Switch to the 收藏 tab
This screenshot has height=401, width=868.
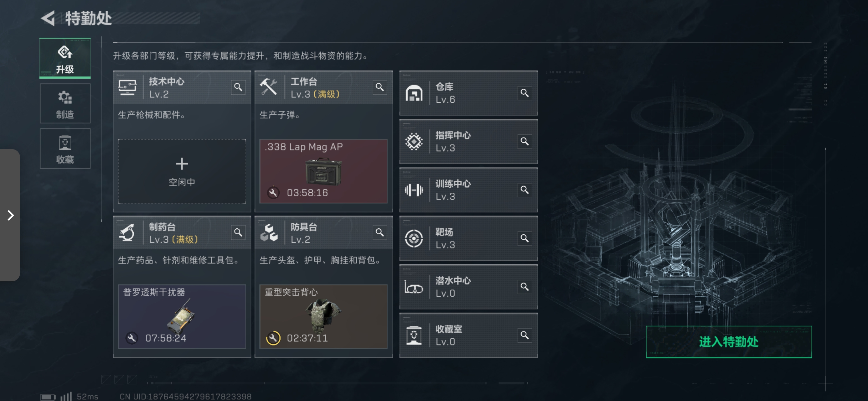point(65,149)
